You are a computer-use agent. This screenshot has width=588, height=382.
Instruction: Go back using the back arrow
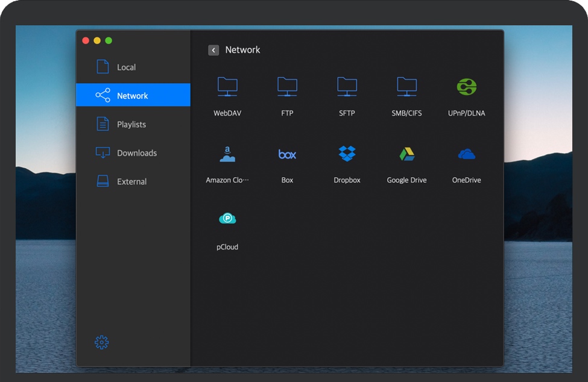pos(213,50)
